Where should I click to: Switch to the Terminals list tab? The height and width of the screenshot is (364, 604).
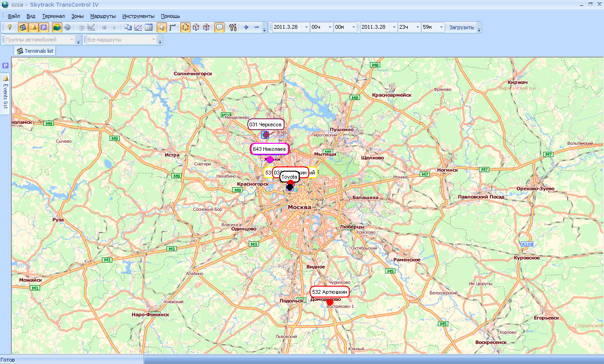(35, 51)
